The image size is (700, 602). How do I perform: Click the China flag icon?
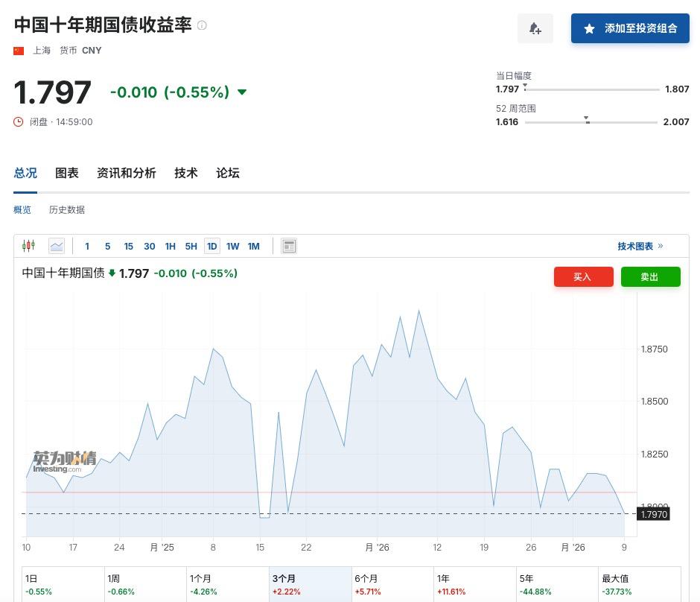(x=18, y=50)
